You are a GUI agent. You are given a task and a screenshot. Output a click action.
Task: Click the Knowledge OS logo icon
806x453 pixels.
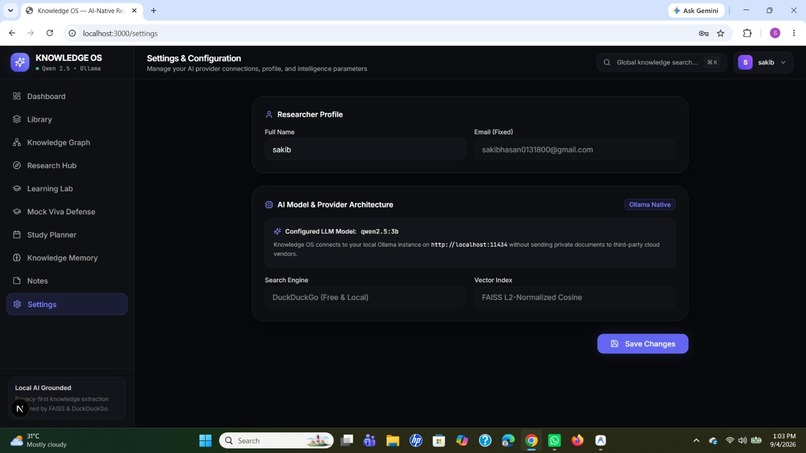point(20,62)
